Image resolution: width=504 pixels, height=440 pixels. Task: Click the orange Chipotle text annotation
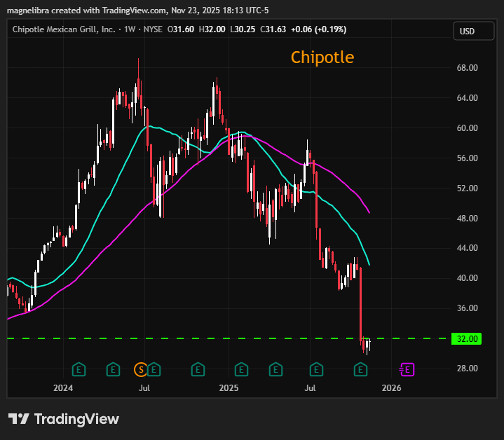322,58
